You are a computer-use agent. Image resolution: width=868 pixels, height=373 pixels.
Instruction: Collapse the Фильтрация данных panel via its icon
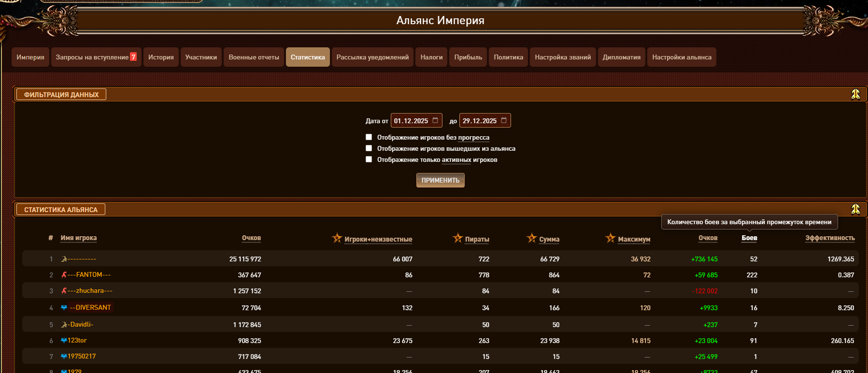[855, 94]
